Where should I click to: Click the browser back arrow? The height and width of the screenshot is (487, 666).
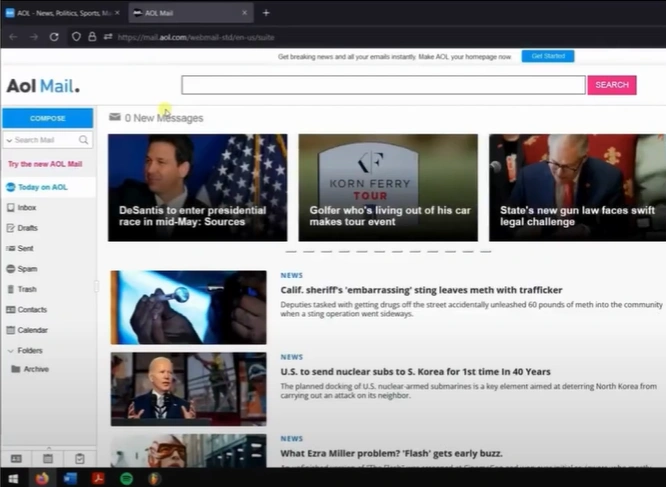13,37
